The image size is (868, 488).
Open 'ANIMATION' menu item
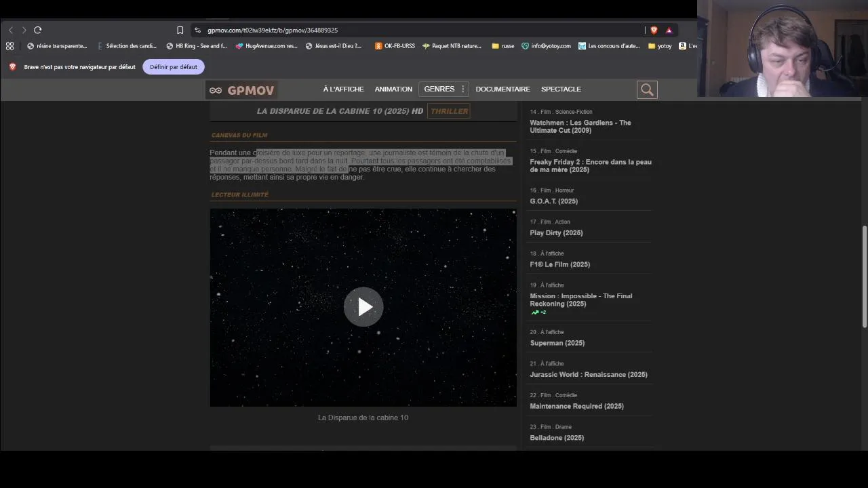tap(393, 89)
